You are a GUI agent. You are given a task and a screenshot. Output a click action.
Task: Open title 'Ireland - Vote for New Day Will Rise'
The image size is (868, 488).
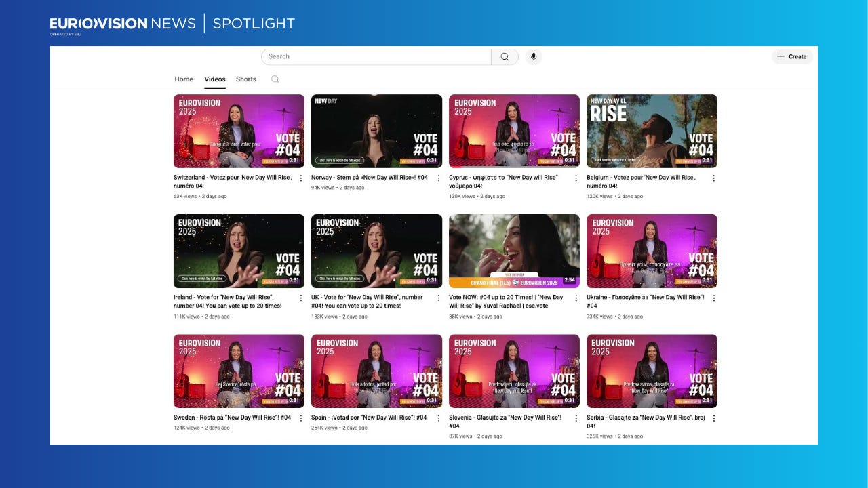(228, 301)
